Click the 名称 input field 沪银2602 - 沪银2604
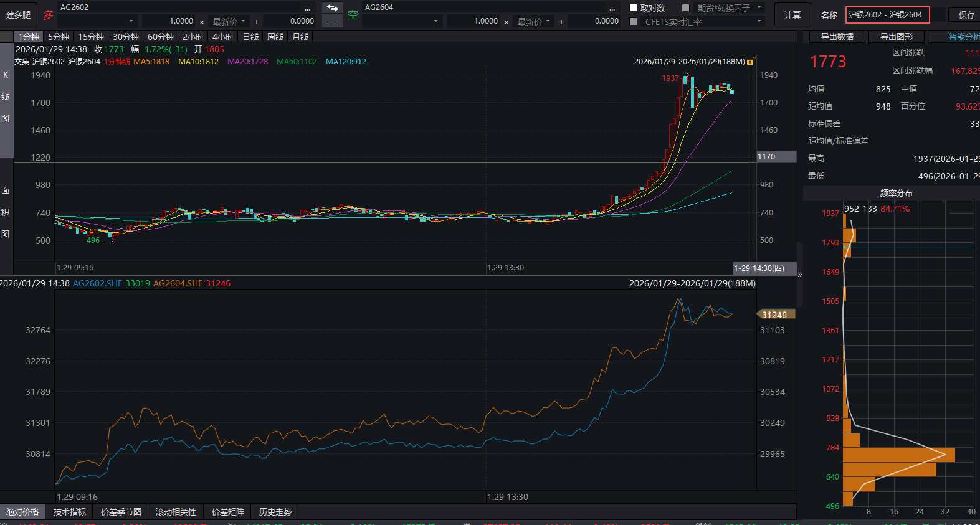This screenshot has width=980, height=525. pyautogui.click(x=887, y=15)
